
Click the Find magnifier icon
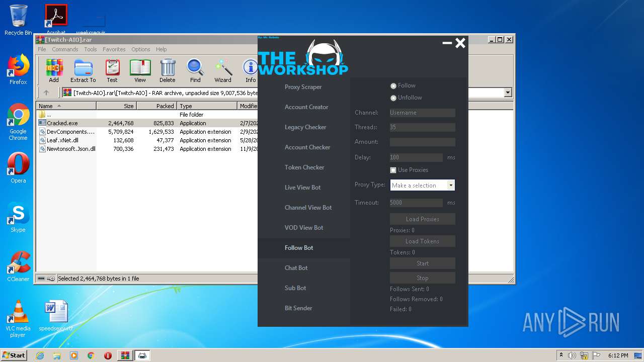tap(195, 71)
